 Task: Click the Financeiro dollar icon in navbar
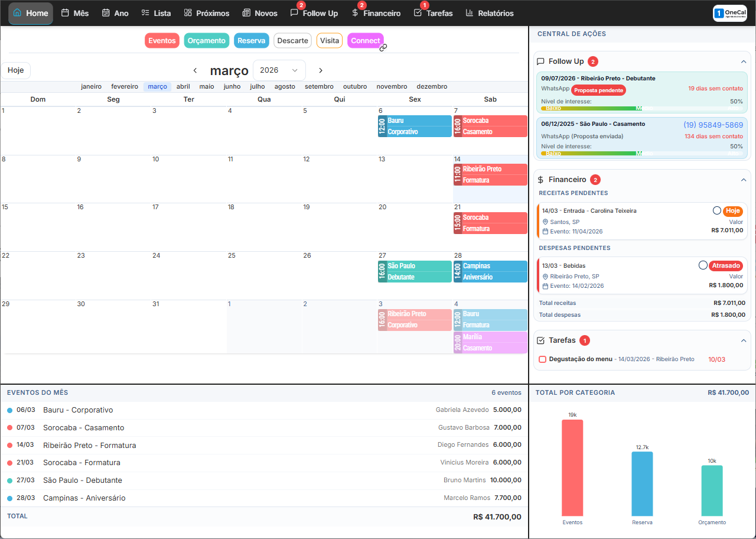[x=355, y=13]
